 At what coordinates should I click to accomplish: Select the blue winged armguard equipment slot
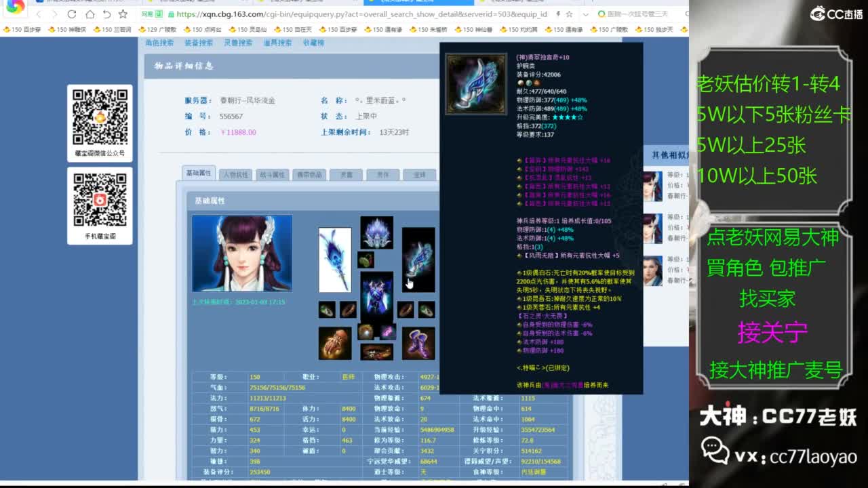click(x=418, y=260)
